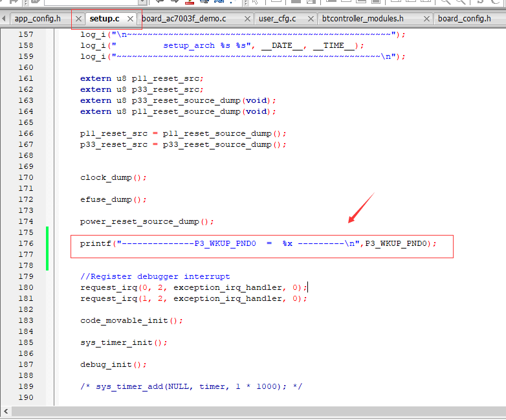Click line number 176 in the margin
The height and width of the screenshot is (420, 506).
(x=26, y=243)
